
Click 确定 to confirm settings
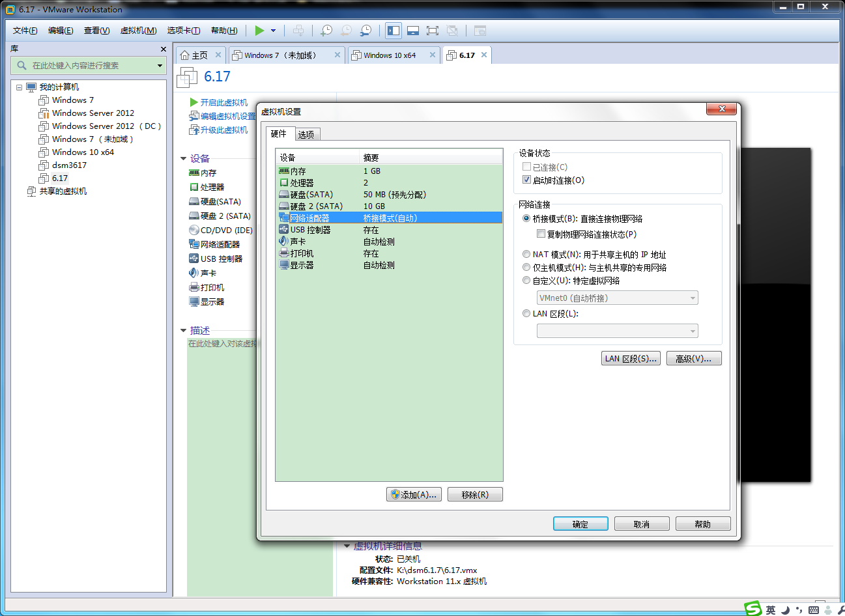[580, 524]
